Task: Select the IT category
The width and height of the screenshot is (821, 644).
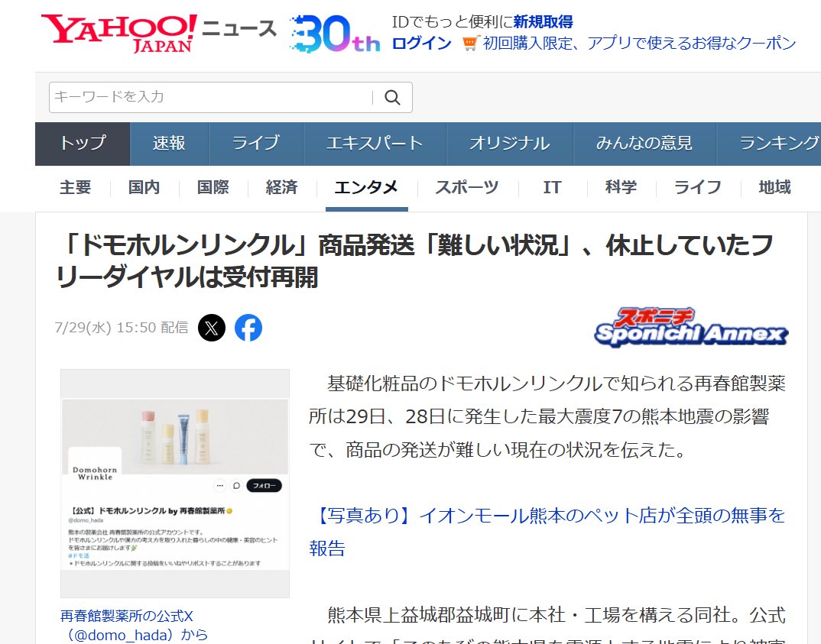Action: tap(552, 187)
